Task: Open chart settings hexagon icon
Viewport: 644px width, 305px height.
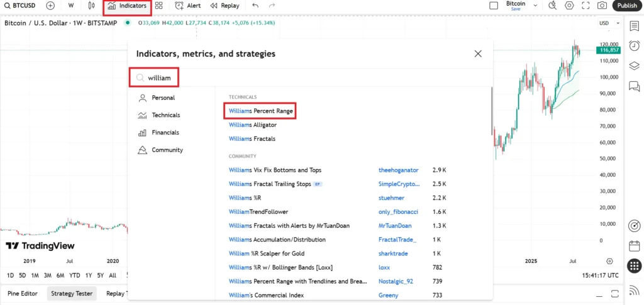Action: 569,6
